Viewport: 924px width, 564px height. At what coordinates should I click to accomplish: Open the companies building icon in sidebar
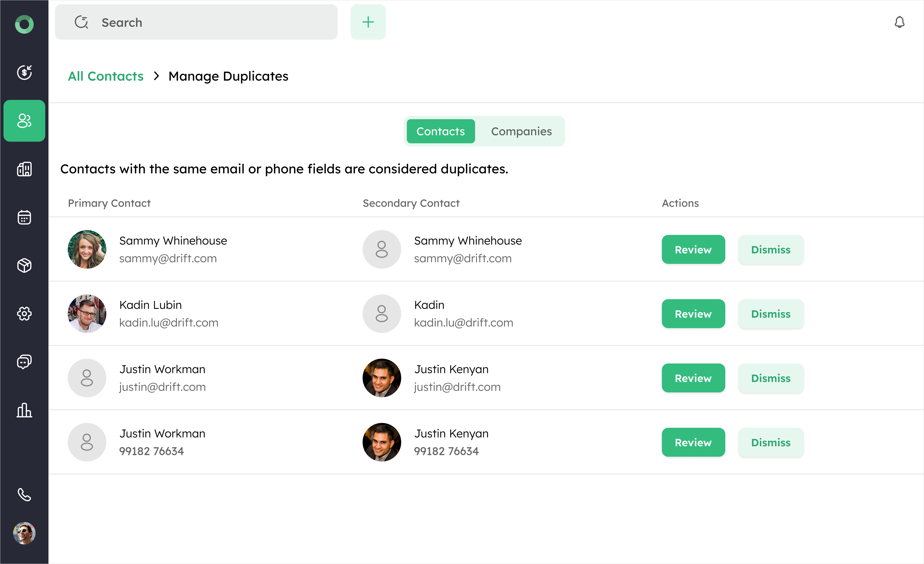pyautogui.click(x=24, y=169)
